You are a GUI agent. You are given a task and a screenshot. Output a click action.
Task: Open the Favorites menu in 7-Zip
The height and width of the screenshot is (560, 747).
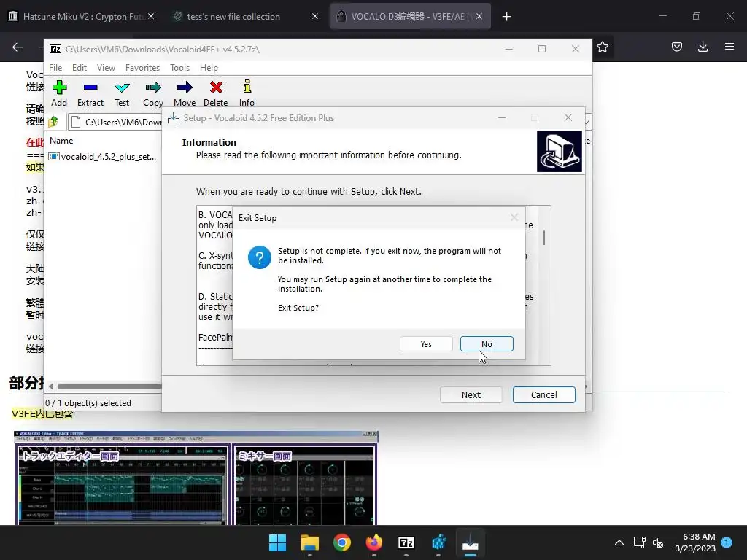(x=142, y=68)
